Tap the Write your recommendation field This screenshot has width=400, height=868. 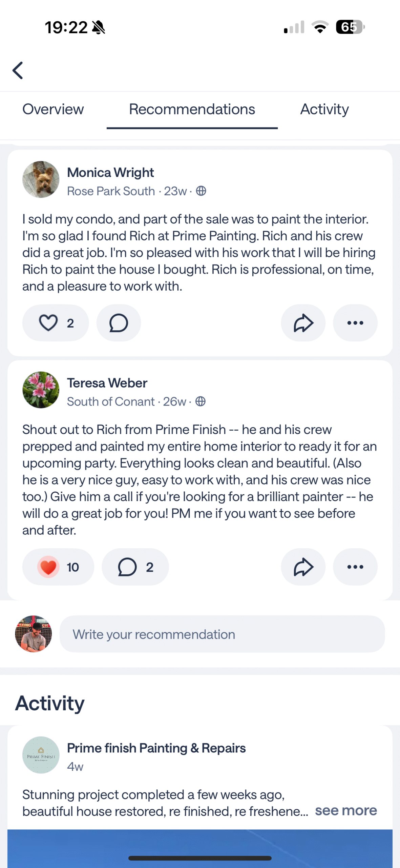(222, 634)
